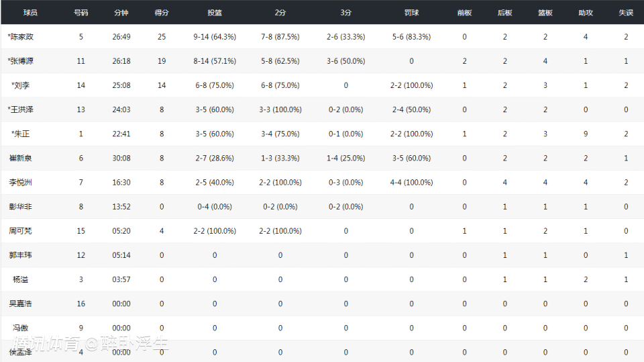Click the 3分 column header
The height and width of the screenshot is (362, 644).
[x=345, y=12]
